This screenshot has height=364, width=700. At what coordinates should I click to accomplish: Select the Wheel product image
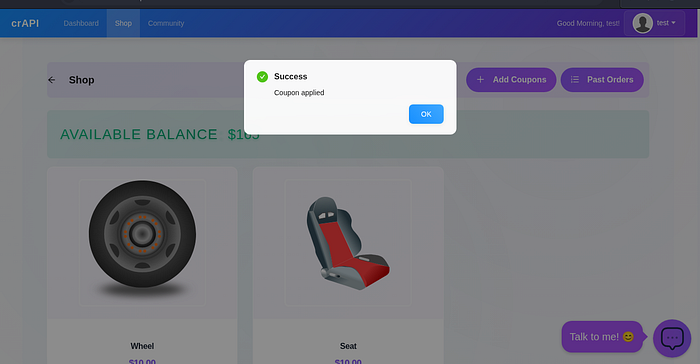click(142, 243)
